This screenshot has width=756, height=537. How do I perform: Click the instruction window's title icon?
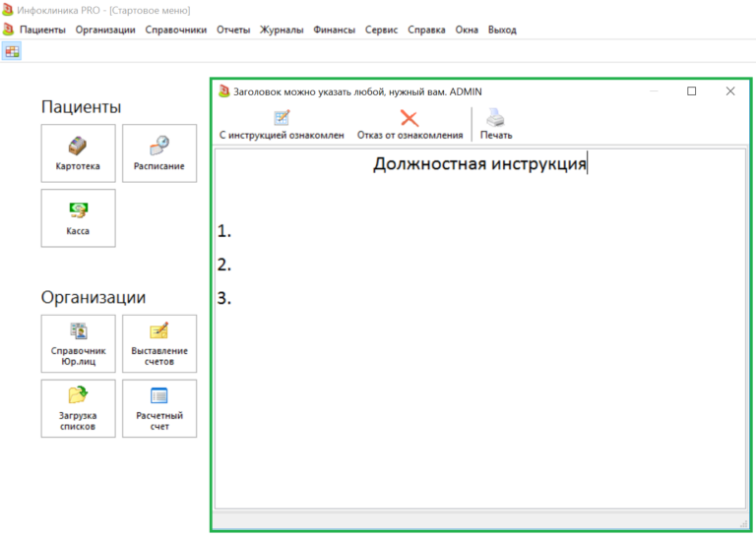point(223,91)
